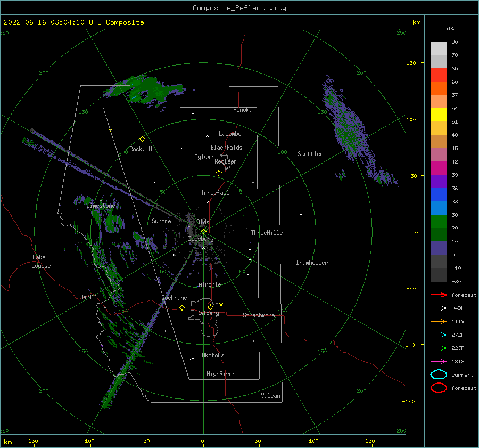This screenshot has height=448, width=479.
Task: Click the orange 57 dBZ color swatch
Action: point(439,88)
